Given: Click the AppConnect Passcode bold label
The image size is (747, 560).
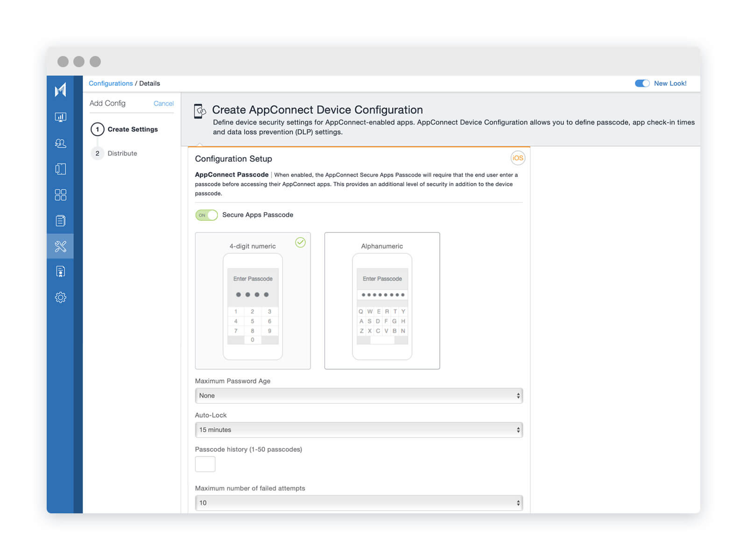Looking at the screenshot, I should click(232, 175).
